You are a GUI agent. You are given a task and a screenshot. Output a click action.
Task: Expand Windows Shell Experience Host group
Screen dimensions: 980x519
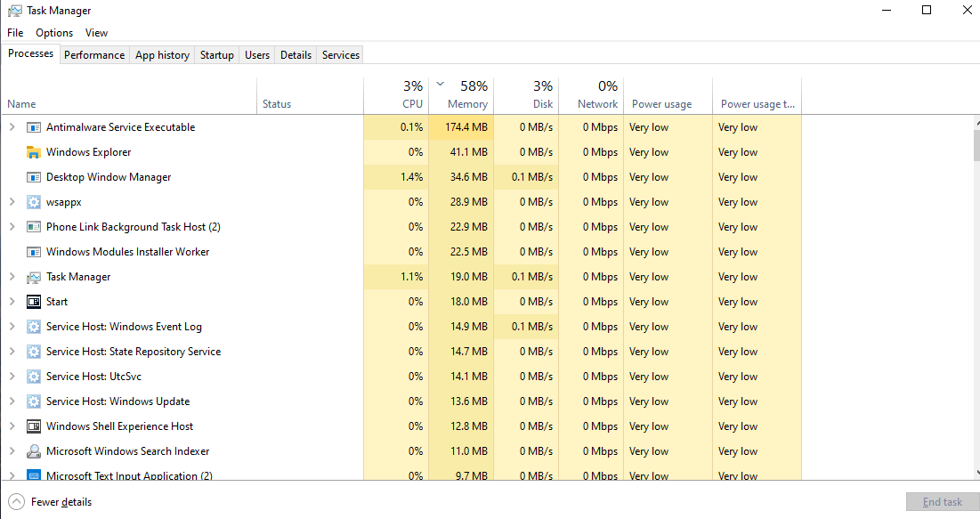[x=12, y=426]
